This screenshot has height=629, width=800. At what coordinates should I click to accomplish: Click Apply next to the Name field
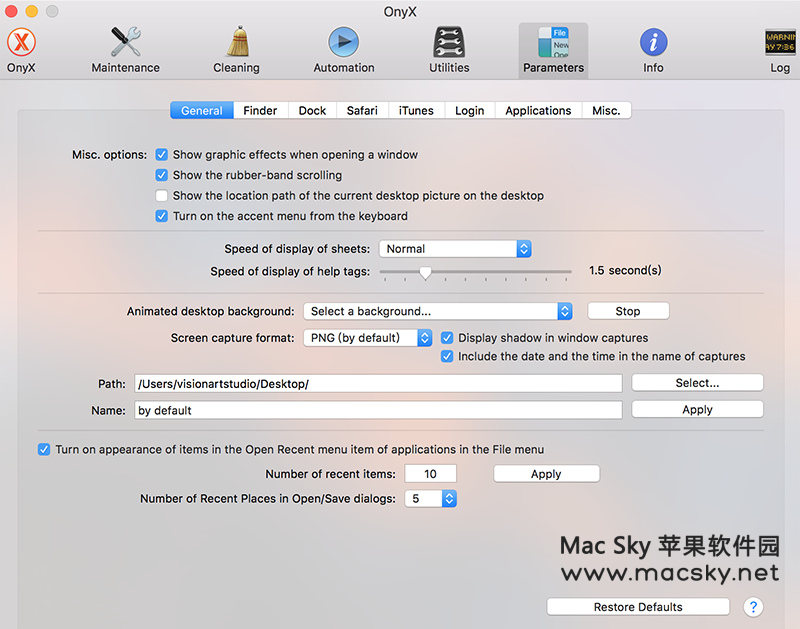(x=697, y=410)
